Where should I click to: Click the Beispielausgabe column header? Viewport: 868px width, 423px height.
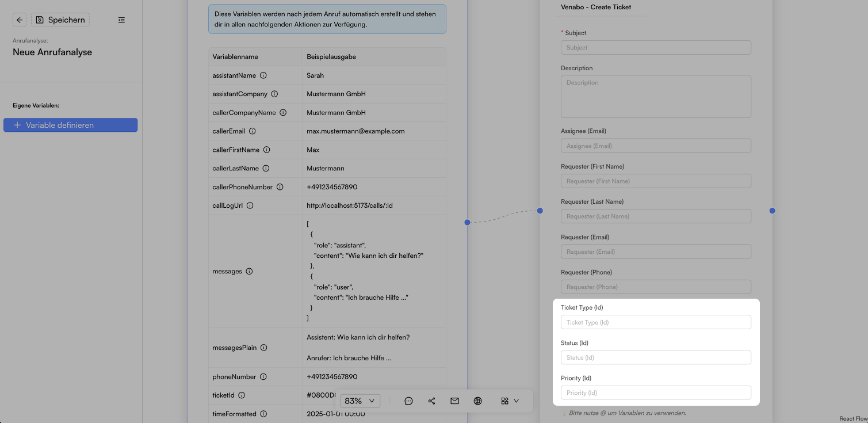click(x=331, y=57)
